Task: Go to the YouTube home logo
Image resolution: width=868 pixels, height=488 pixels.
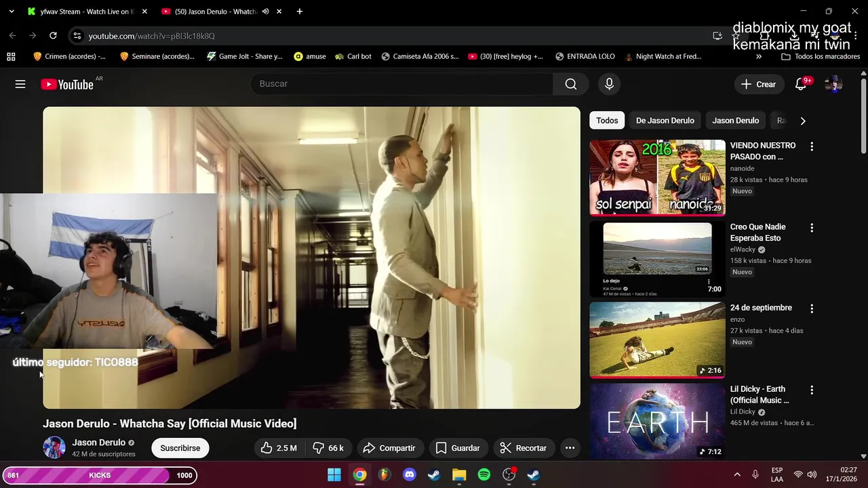Action: pyautogui.click(x=66, y=84)
